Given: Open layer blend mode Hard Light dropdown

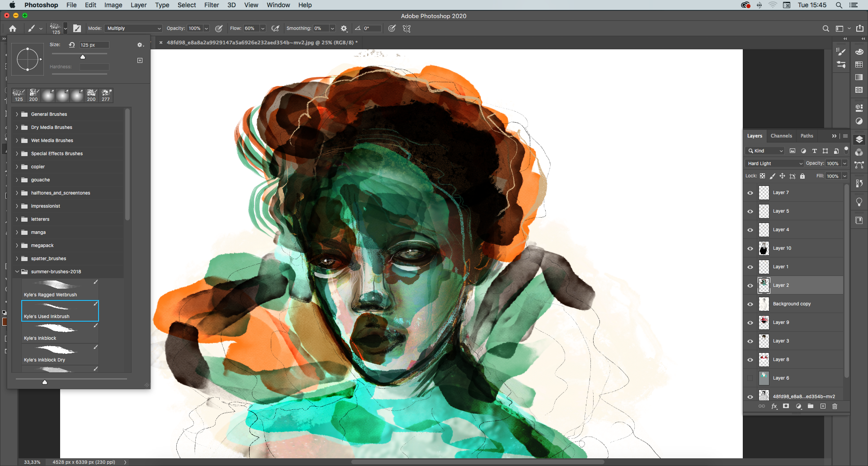Looking at the screenshot, I should point(774,163).
